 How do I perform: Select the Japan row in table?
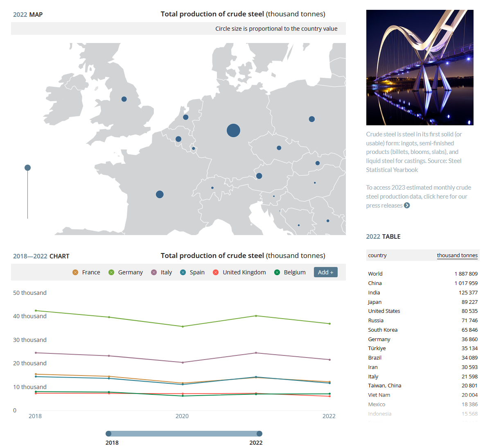[422, 302]
